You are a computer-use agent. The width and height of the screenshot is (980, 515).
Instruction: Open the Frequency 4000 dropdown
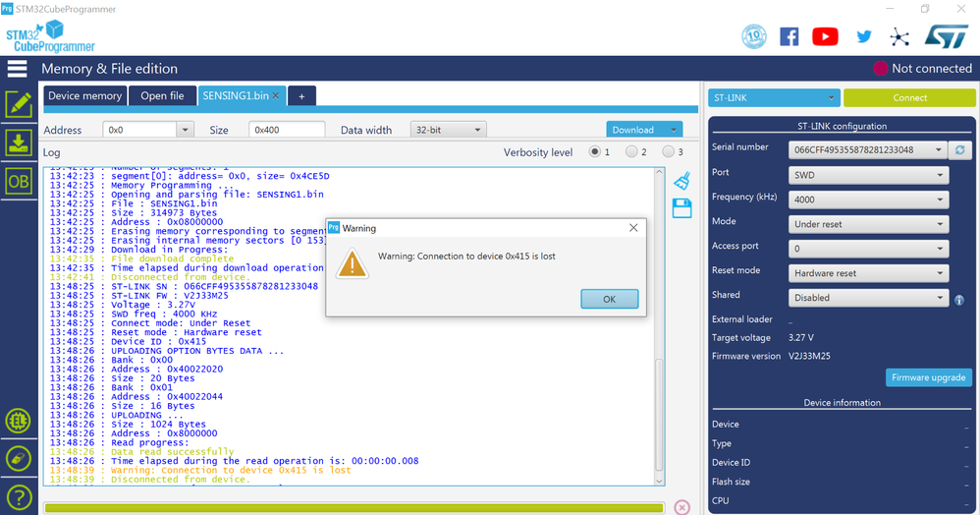tap(869, 200)
